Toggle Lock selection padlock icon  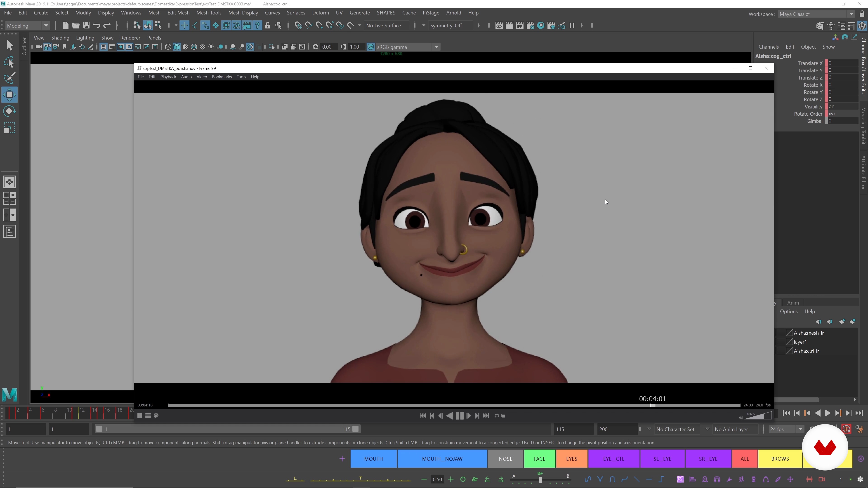pos(268,25)
